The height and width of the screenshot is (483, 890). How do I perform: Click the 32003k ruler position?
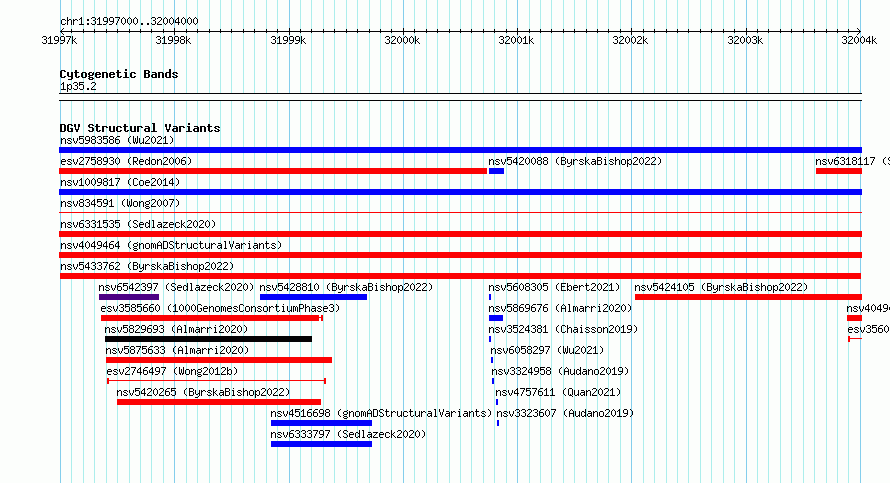(x=745, y=40)
